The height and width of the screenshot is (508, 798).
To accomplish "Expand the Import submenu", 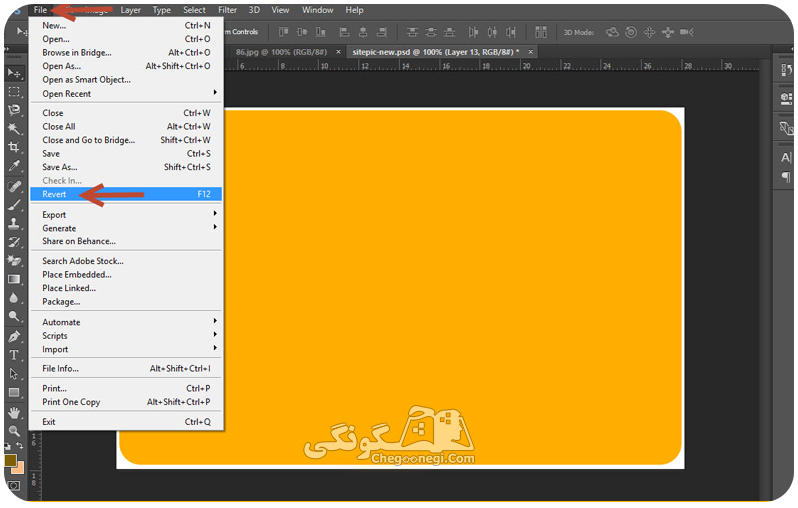I will click(126, 349).
